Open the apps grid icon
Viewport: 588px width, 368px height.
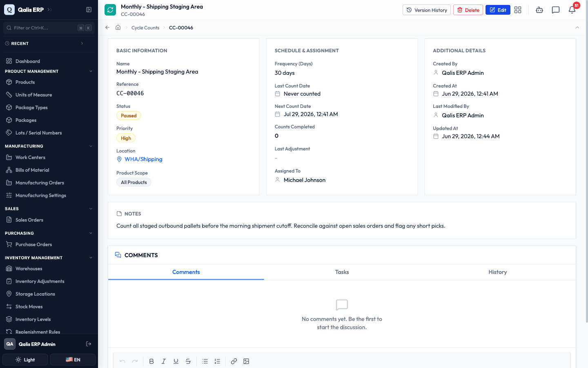tap(518, 10)
